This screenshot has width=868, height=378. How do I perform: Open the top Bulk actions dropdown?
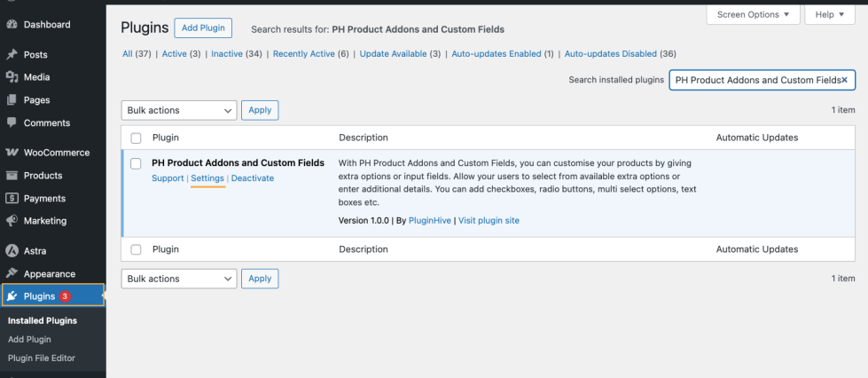click(x=178, y=111)
